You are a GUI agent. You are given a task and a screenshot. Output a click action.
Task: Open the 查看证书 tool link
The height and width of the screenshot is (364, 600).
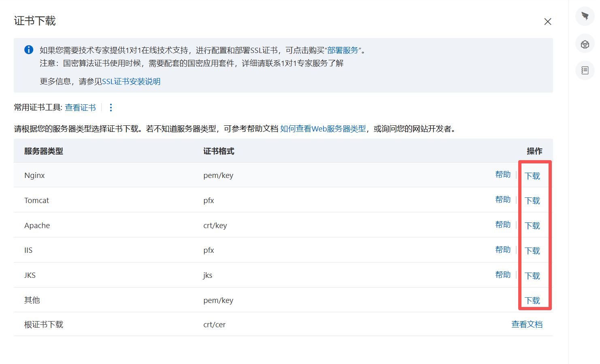(x=80, y=107)
